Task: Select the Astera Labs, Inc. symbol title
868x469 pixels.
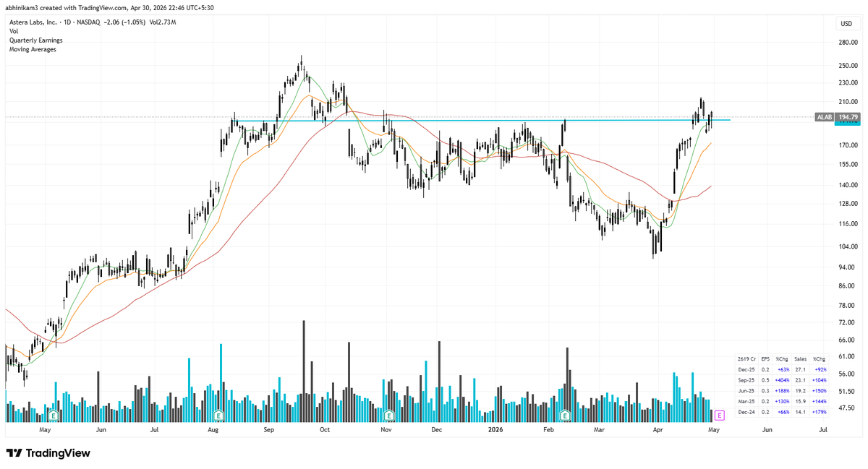Action: 33,23
